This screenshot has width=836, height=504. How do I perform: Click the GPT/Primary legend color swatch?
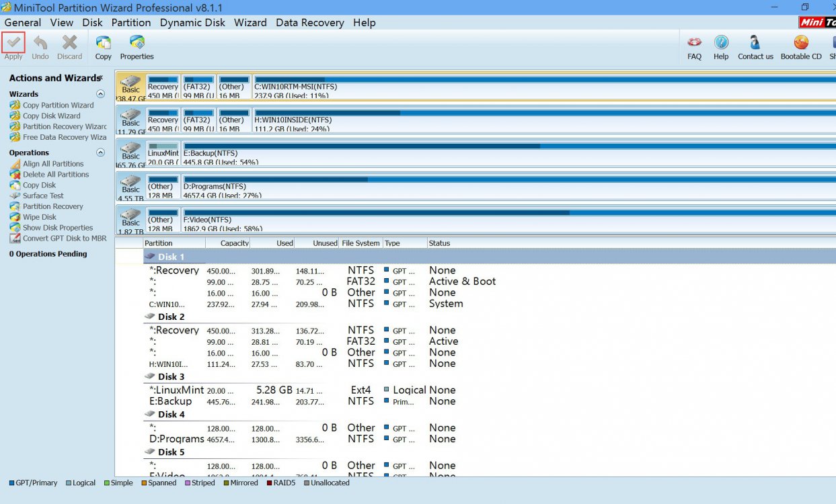[11, 482]
